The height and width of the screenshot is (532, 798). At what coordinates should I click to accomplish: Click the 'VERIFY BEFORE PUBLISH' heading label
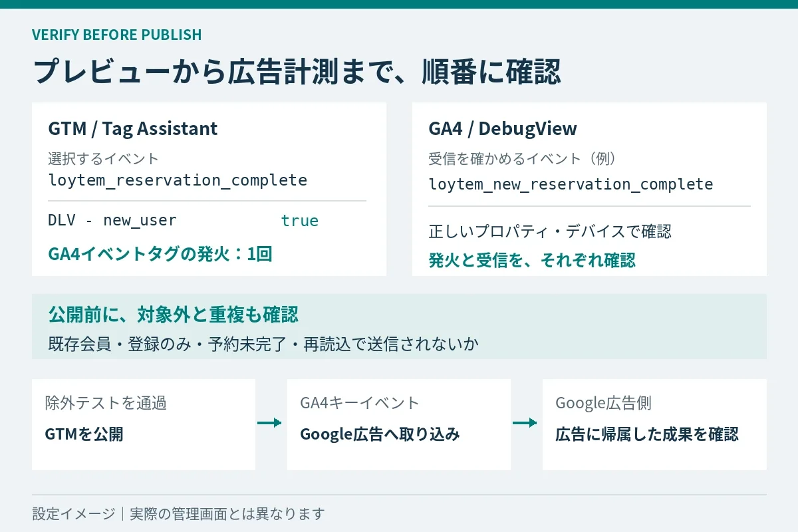tap(116, 35)
